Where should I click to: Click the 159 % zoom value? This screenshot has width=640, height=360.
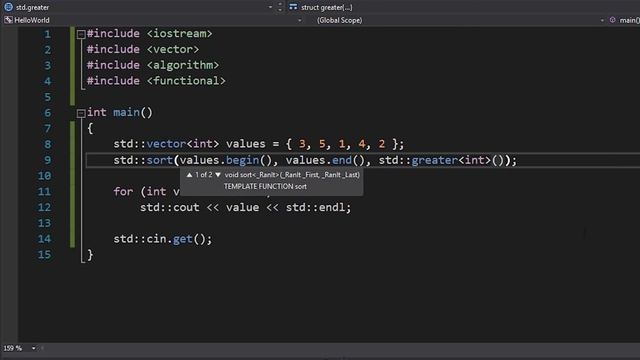(13, 348)
